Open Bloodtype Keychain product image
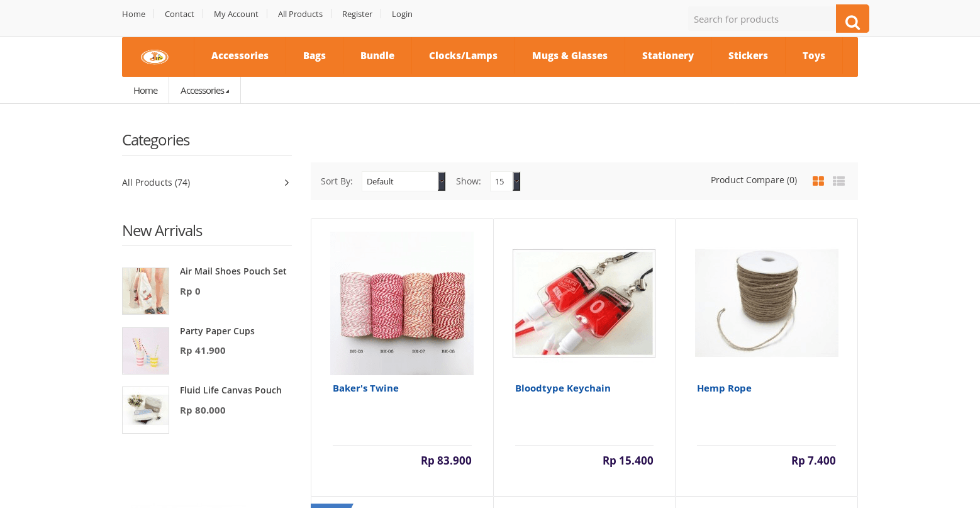This screenshot has width=980, height=508. (x=584, y=303)
